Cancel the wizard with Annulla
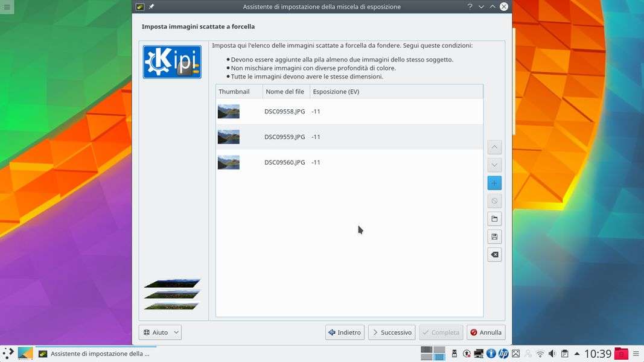 486,332
